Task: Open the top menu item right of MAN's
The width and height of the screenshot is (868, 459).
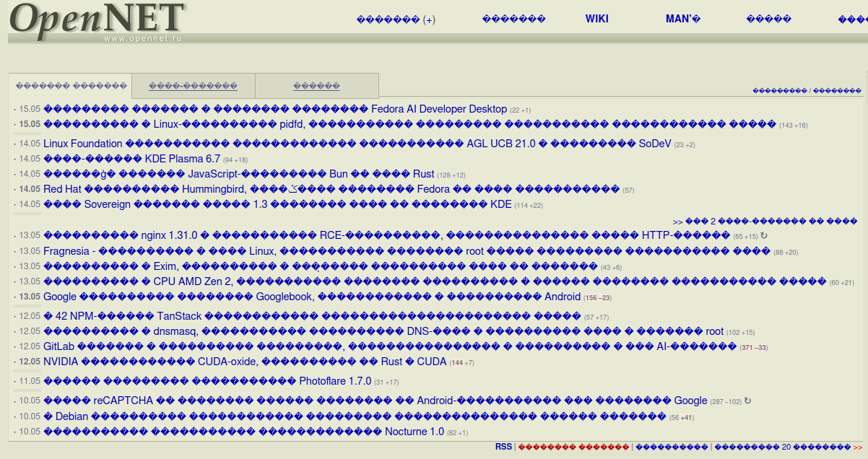Action: click(769, 19)
